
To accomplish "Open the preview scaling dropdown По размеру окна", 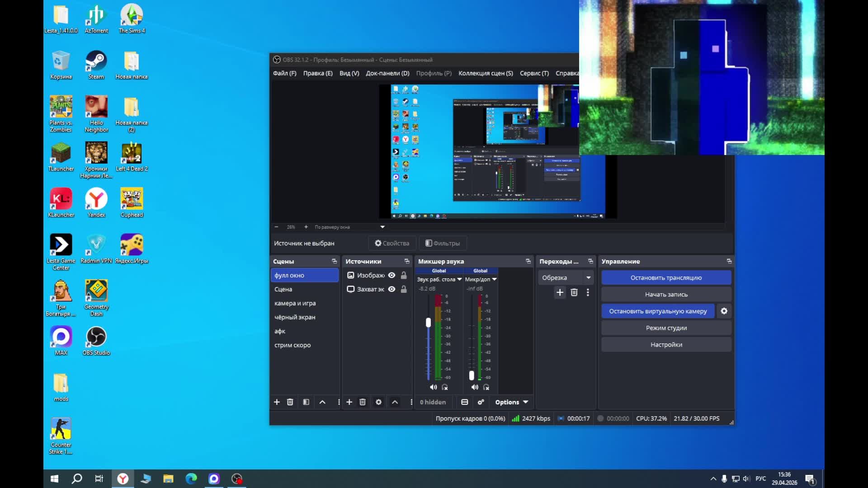I will pyautogui.click(x=382, y=227).
